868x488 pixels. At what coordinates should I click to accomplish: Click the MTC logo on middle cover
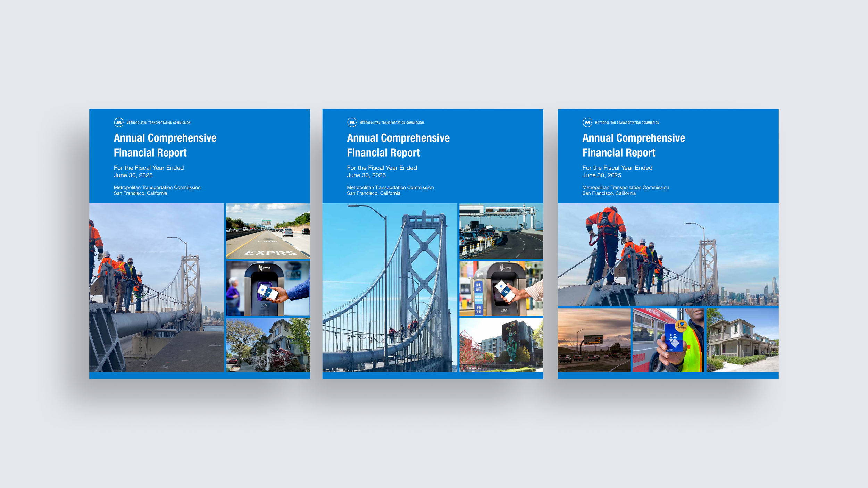click(x=352, y=123)
